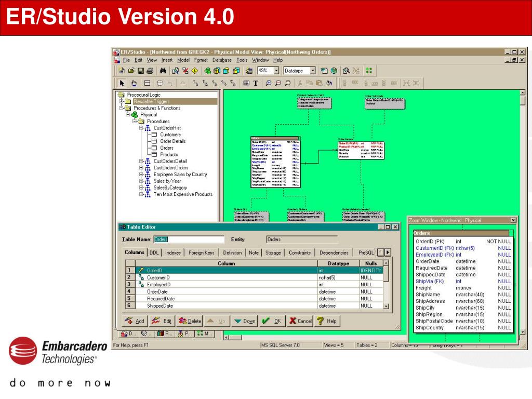Expand the SalesByCategory node
This screenshot has width=532, height=399.
tap(141, 188)
